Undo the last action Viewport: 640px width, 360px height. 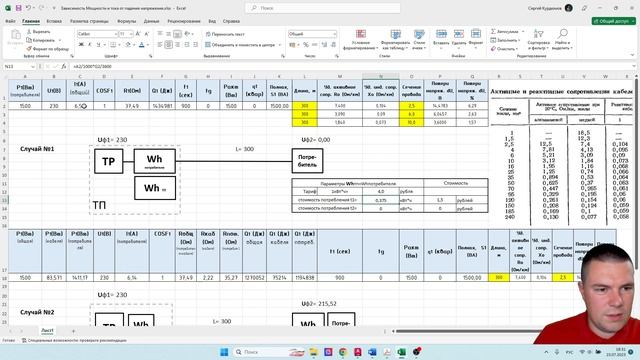pyautogui.click(x=29, y=8)
